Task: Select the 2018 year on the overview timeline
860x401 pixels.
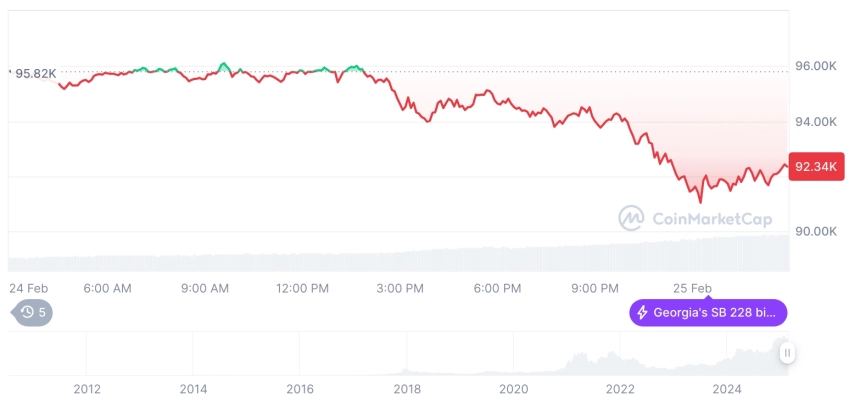Action: coord(408,389)
